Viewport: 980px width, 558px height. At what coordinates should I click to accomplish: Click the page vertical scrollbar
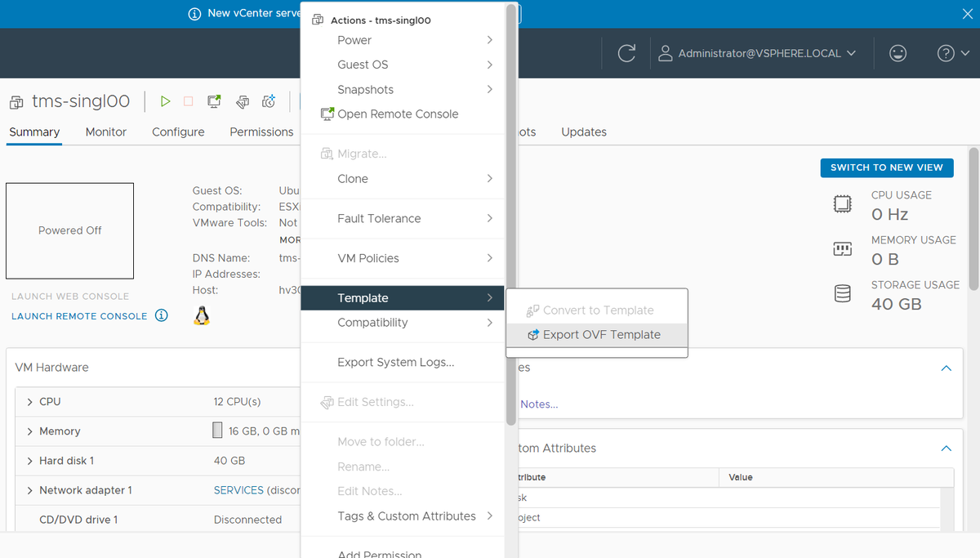coord(973,218)
